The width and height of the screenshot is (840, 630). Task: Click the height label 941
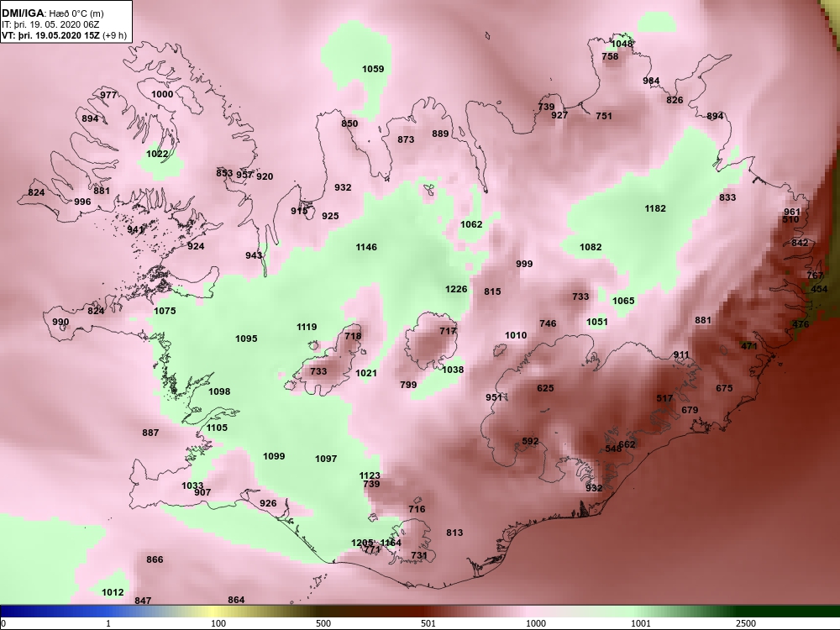[135, 229]
